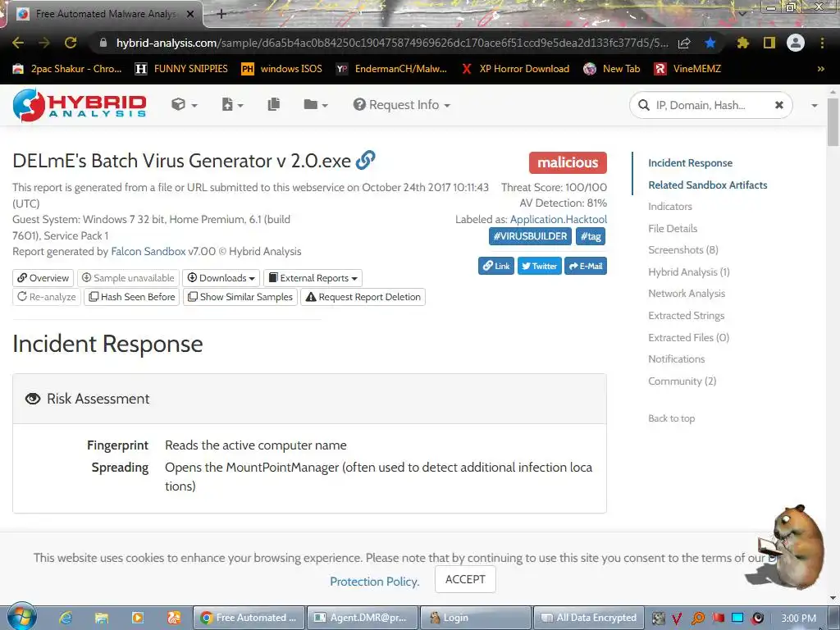Go to Community (2) in sidebar
The image size is (840, 630).
[x=682, y=381]
